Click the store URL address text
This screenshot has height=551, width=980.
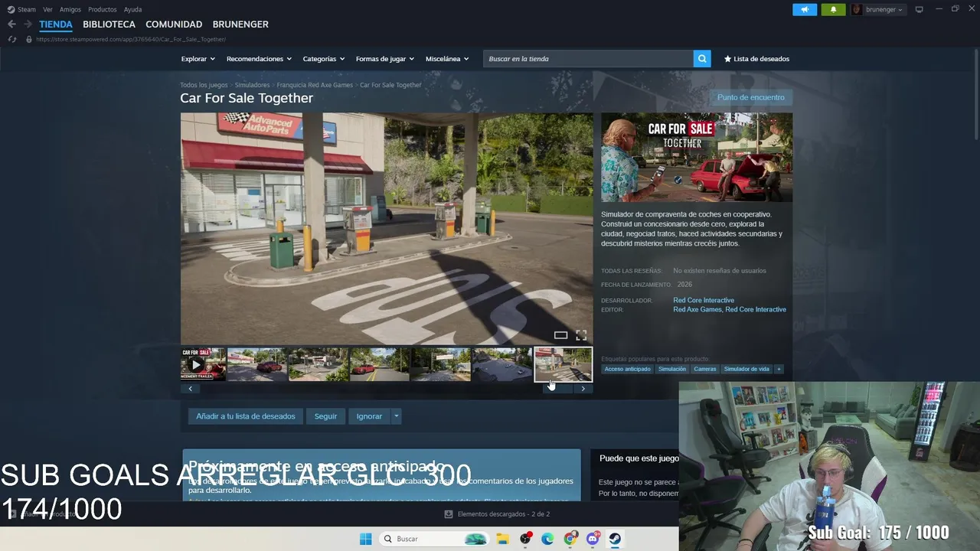coord(131,39)
